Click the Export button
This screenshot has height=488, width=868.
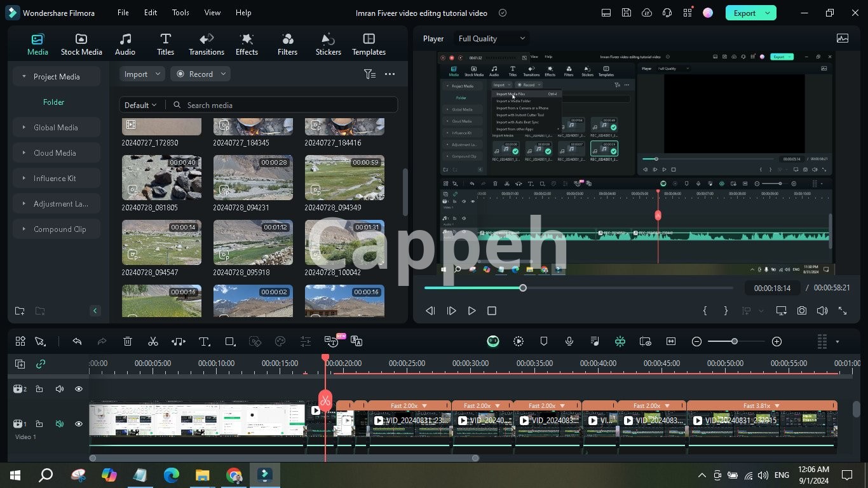744,13
